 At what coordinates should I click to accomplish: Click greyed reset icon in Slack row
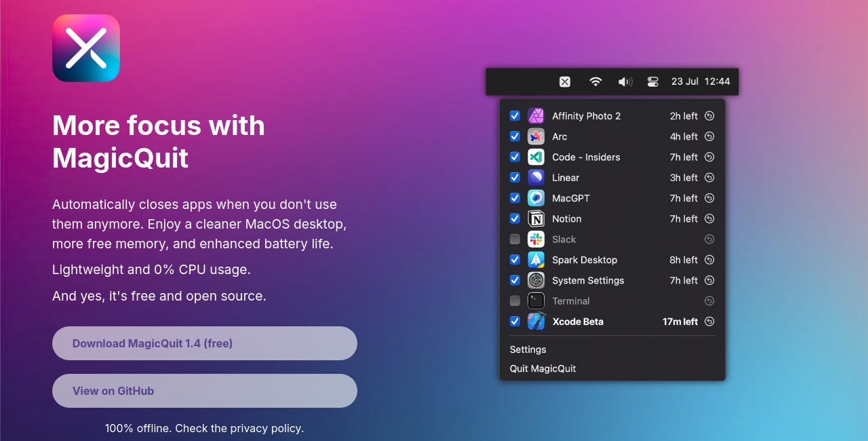coord(709,239)
